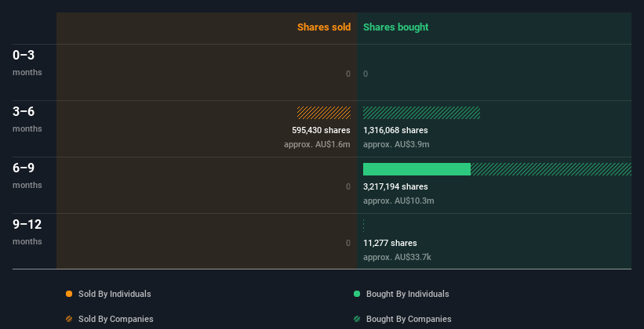
Task: Click the 9–12 months row label
Action: coord(27,232)
